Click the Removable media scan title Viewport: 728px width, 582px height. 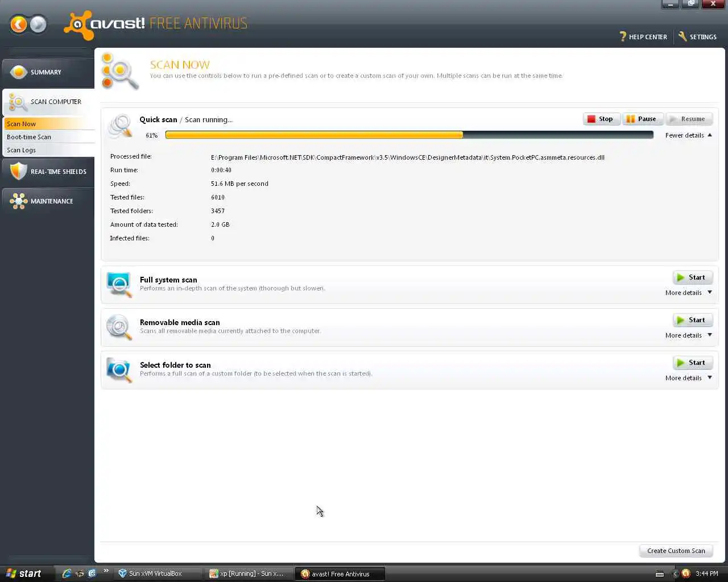pos(180,322)
